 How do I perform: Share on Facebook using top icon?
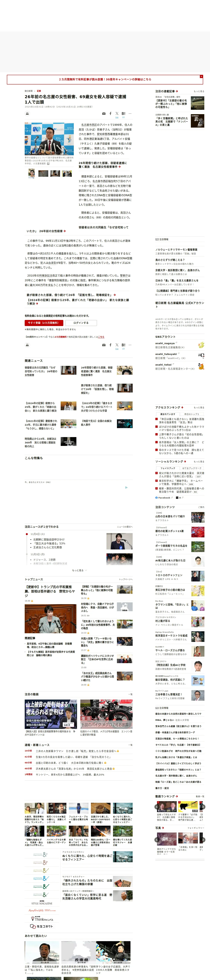111,113
